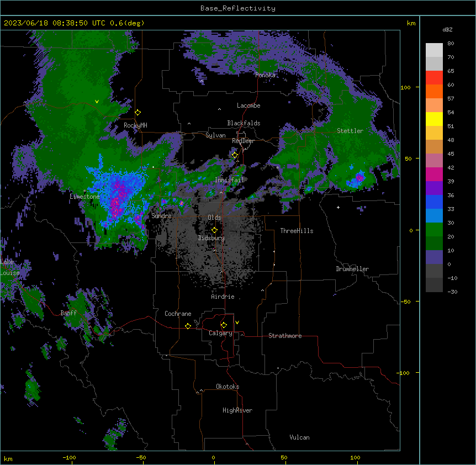Image resolution: width=476 pixels, height=465 pixels.
Task: Click the ThreeHills label
Action: [297, 231]
